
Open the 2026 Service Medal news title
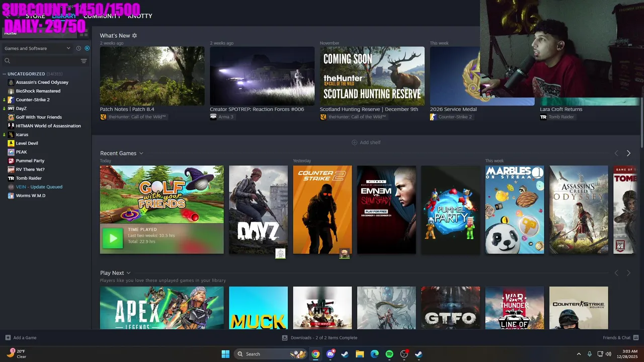(453, 109)
